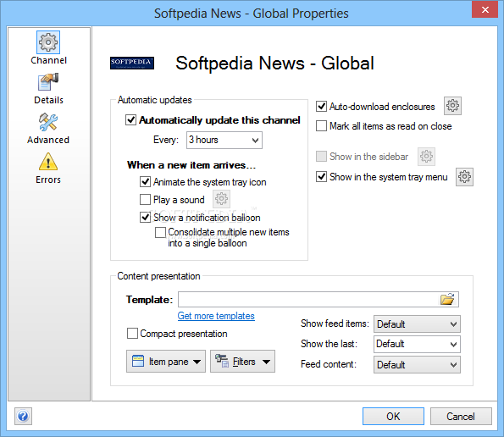
Task: Uncheck Auto-download enclosures
Action: click(321, 107)
